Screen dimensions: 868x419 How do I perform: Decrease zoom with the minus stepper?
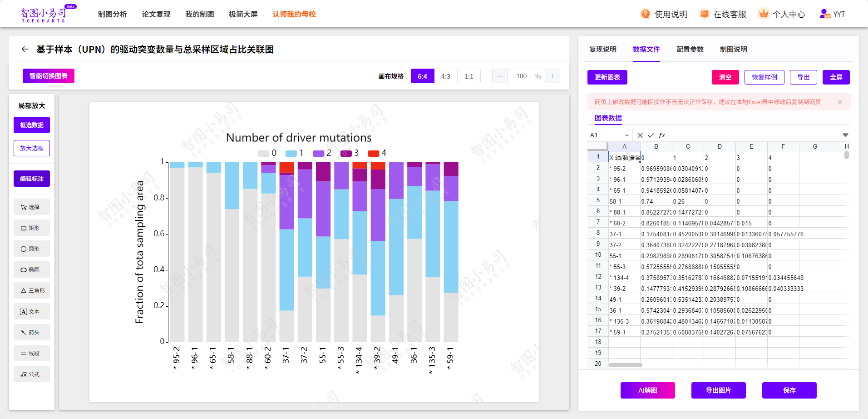click(x=499, y=76)
